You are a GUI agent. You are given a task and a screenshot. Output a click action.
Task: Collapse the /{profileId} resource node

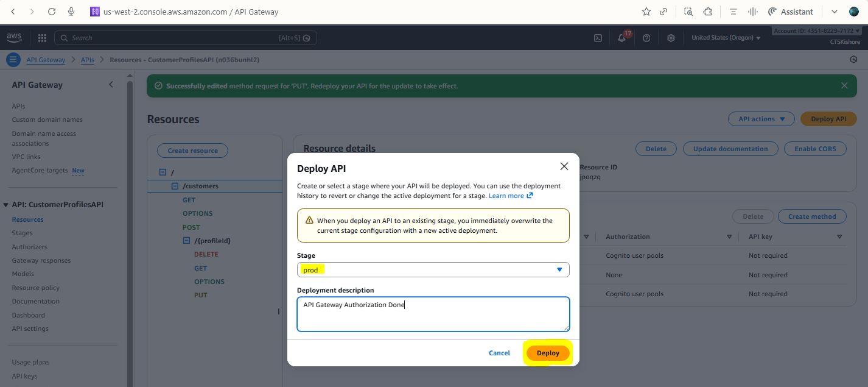tap(187, 241)
